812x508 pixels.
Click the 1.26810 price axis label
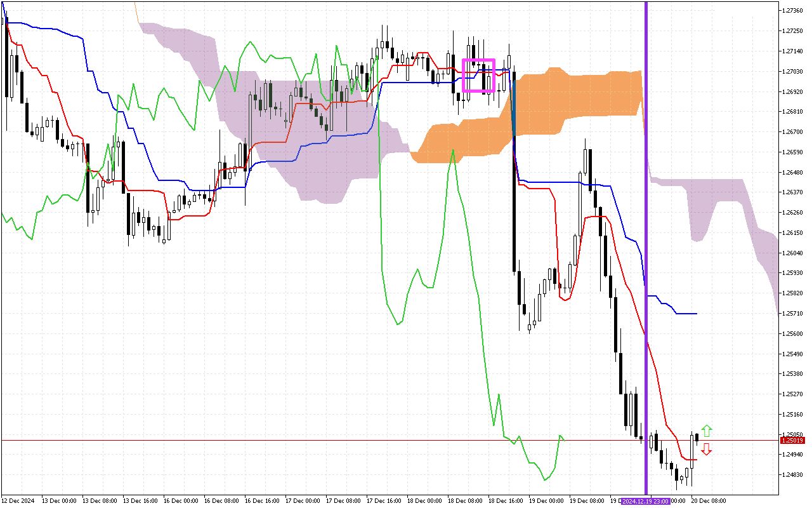(x=793, y=112)
